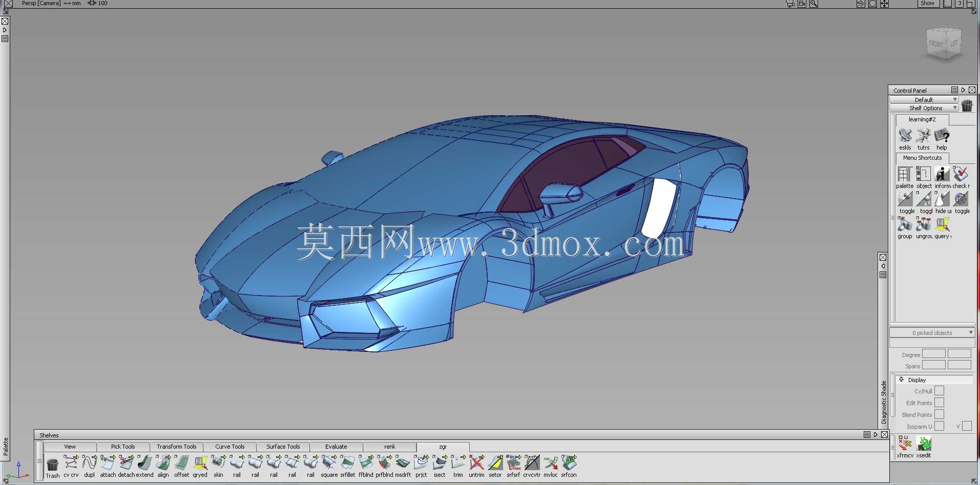The width and height of the screenshot is (980, 485).
Task: Select the setor set orientation tool
Action: (x=495, y=462)
